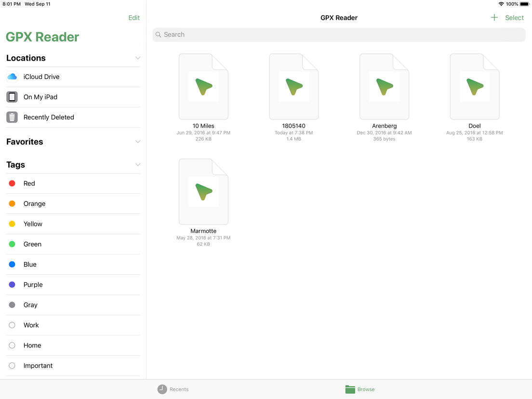Collapse the Locations section chevron
532x399 pixels.
point(138,58)
